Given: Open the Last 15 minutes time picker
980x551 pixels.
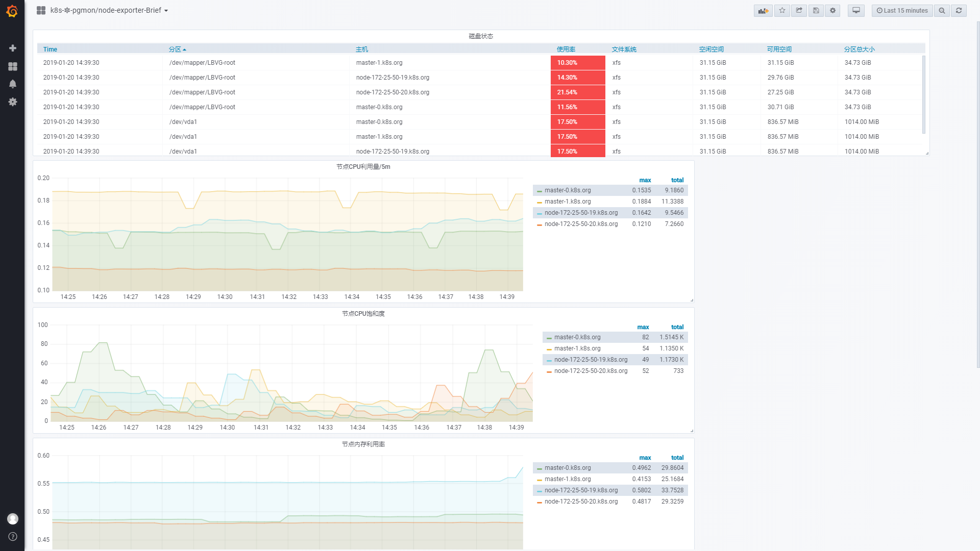Looking at the screenshot, I should coord(902,11).
